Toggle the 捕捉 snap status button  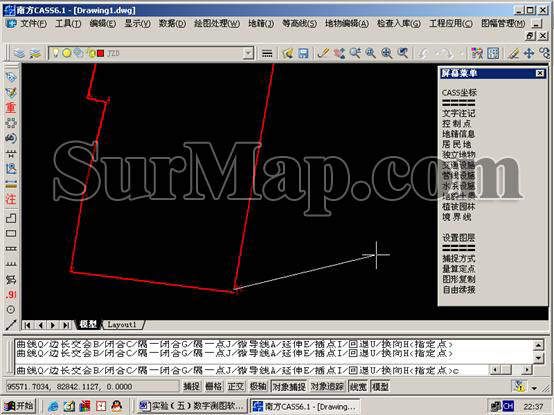(x=191, y=387)
